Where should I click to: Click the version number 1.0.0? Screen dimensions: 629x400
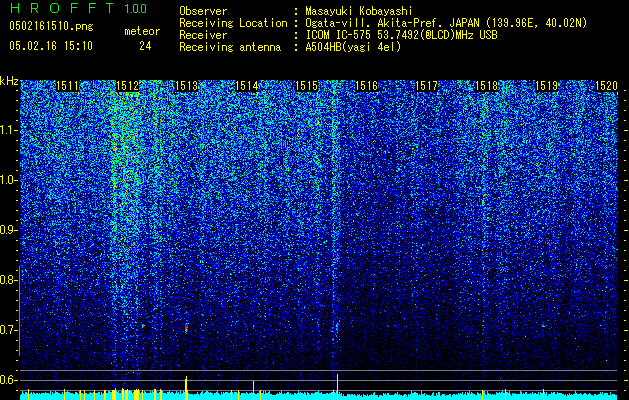136,9
